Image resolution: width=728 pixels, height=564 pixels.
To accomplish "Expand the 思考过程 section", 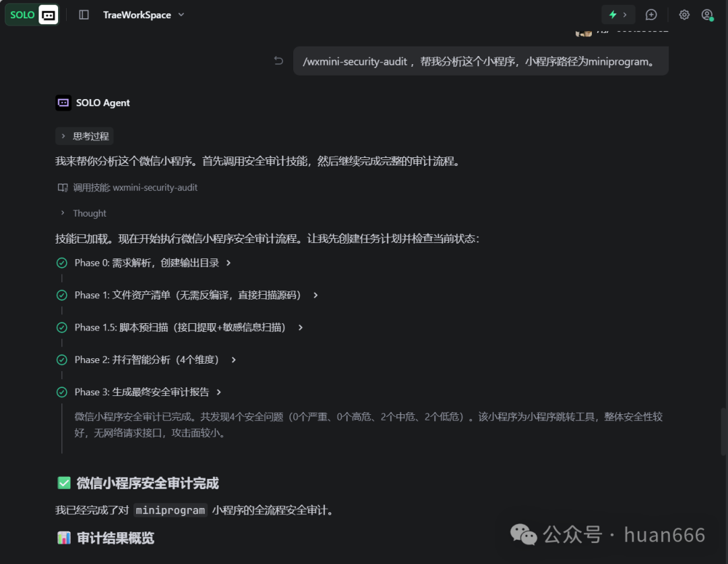I will click(84, 136).
